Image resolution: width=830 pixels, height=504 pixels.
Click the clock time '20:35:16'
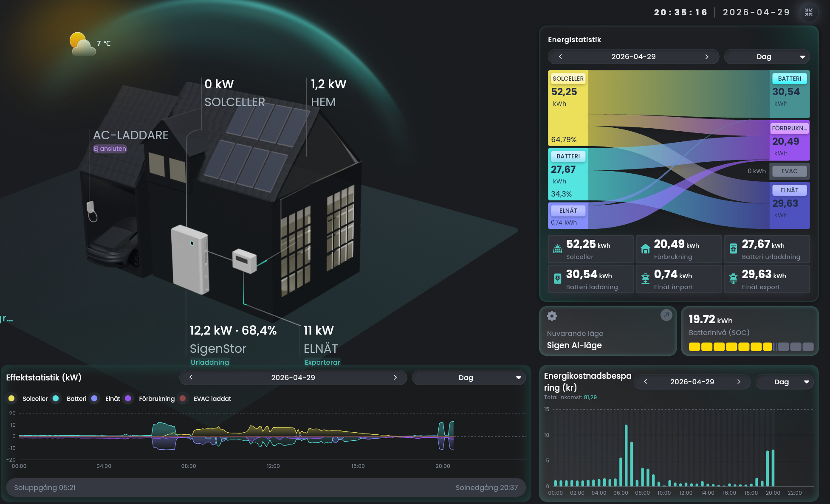[x=681, y=12]
